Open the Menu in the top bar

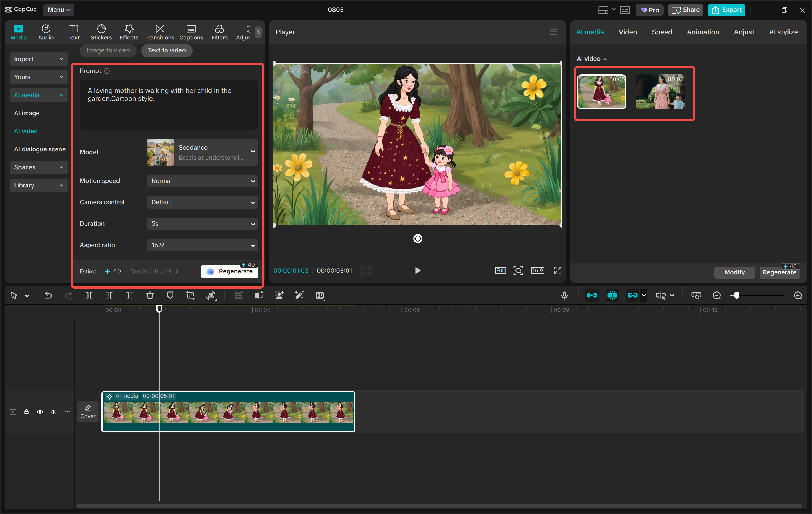click(x=59, y=10)
